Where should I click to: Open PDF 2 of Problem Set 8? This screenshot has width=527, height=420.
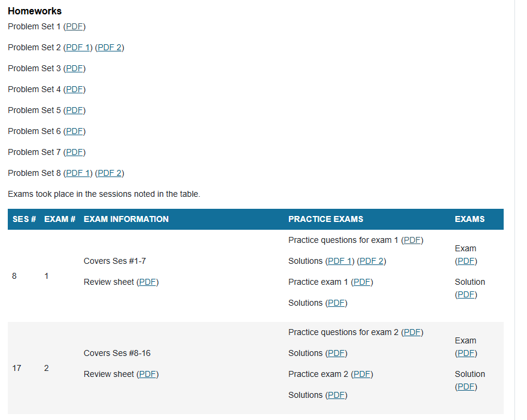109,173
